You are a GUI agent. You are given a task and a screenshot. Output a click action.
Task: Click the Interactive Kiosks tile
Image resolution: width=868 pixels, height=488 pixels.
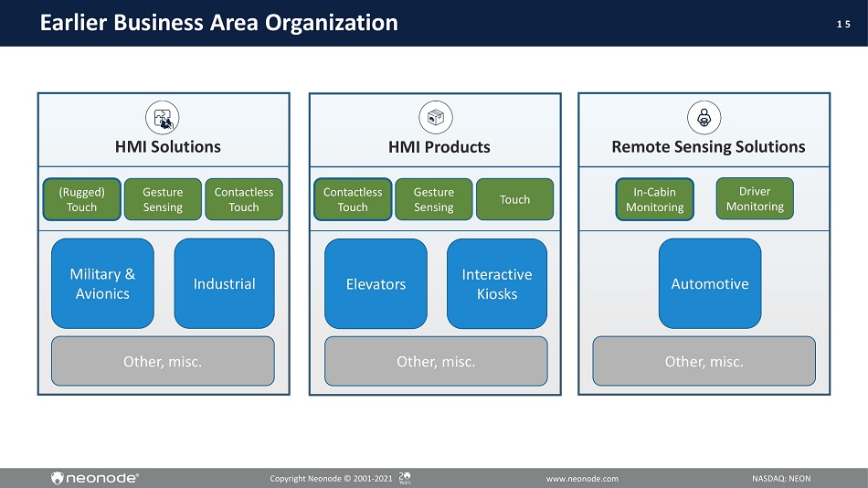point(497,283)
